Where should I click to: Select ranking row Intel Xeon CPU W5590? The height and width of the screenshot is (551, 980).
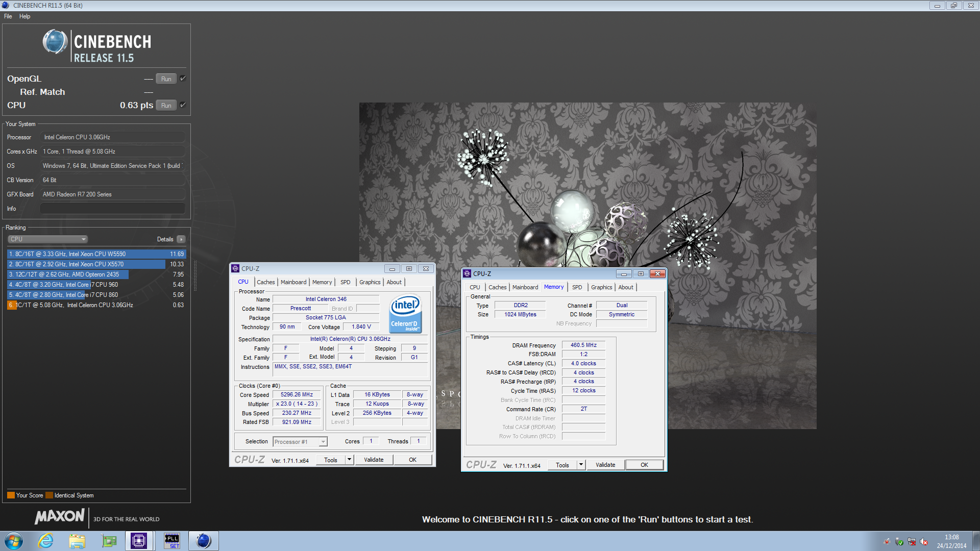[x=96, y=254]
